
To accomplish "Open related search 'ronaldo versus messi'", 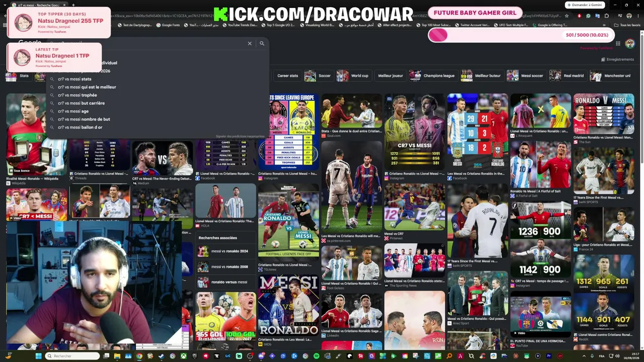I will (225, 282).
